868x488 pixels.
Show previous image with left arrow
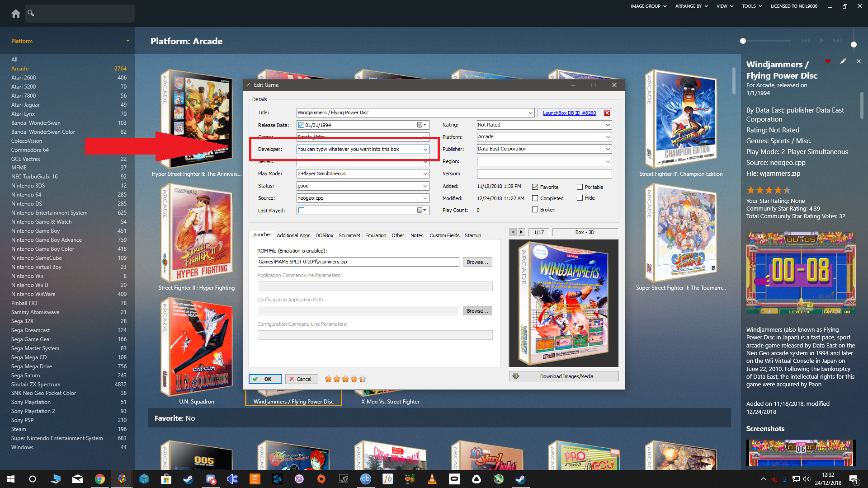[x=513, y=232]
